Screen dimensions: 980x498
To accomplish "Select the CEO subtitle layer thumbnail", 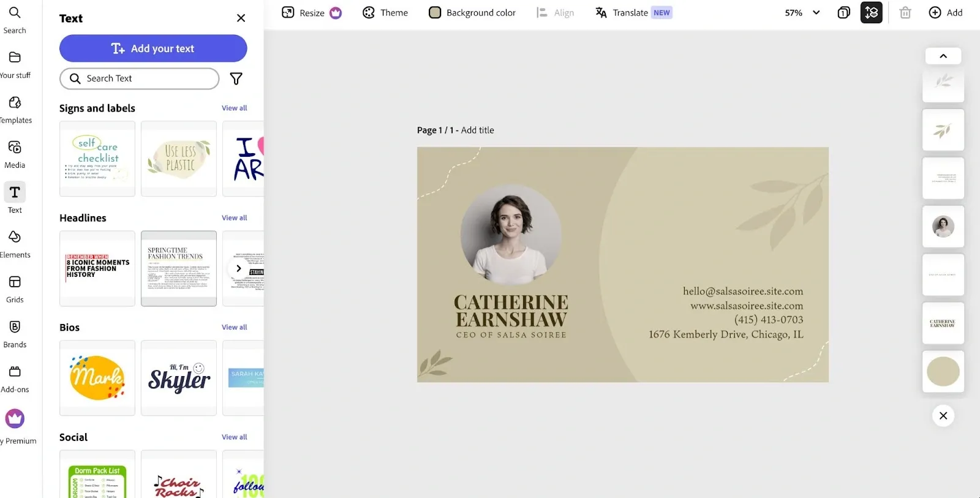I will pyautogui.click(x=943, y=275).
